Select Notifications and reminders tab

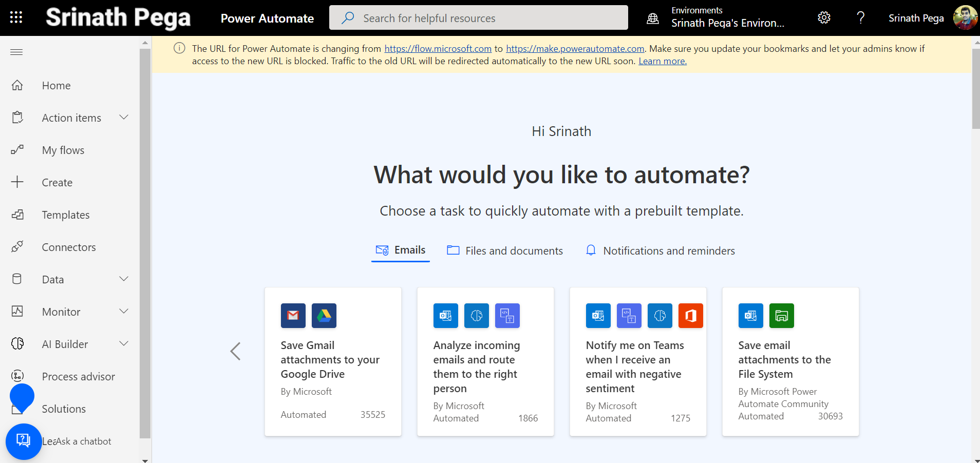coord(661,250)
